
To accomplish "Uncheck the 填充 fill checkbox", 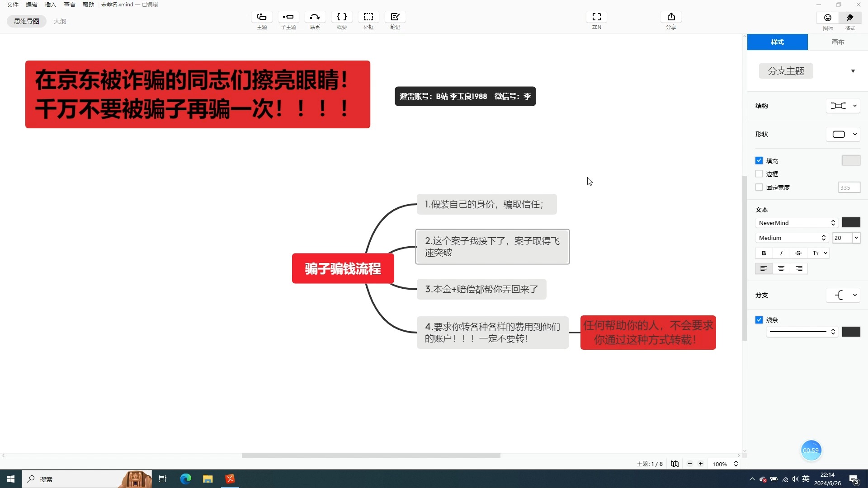I will point(759,160).
